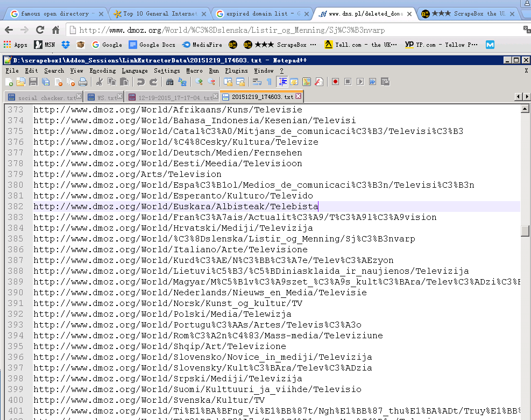This screenshot has height=420, width=531.
Task: Close the famous open directory browser tab
Action: [x=101, y=14]
